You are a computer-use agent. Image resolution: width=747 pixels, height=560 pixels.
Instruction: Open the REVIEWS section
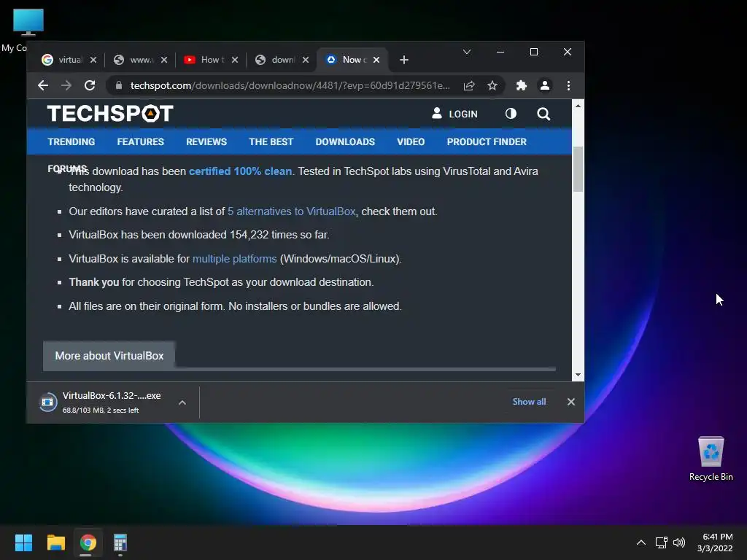click(206, 142)
